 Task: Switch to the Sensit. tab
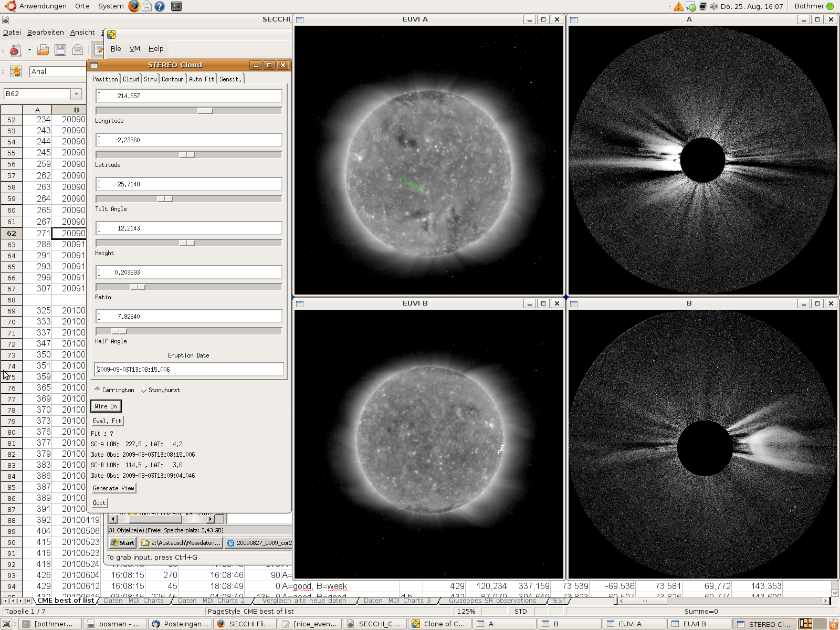(x=230, y=79)
